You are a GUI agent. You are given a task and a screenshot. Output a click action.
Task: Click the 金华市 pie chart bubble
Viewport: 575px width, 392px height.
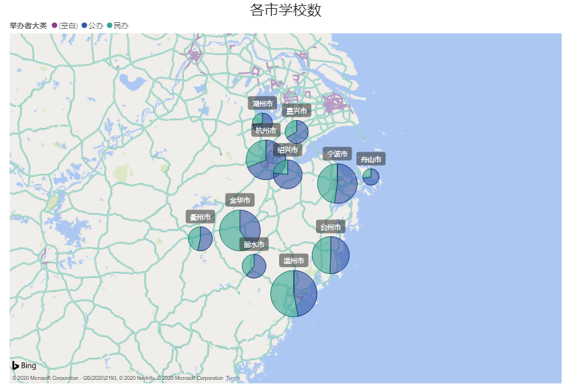[x=240, y=230]
